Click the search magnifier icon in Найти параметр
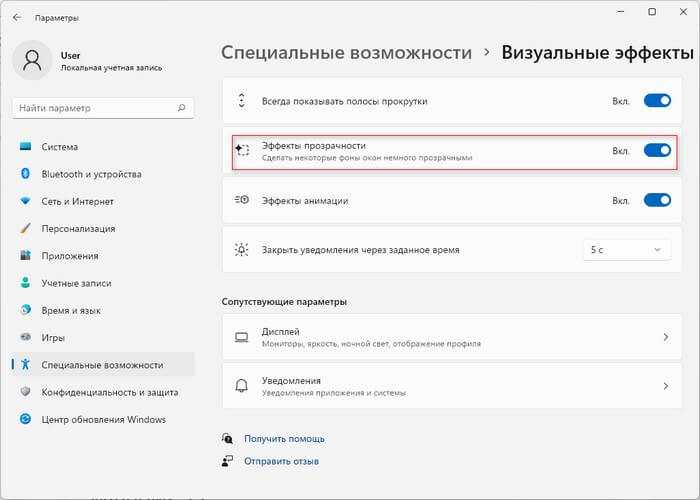This screenshot has height=500, width=700. tap(181, 108)
